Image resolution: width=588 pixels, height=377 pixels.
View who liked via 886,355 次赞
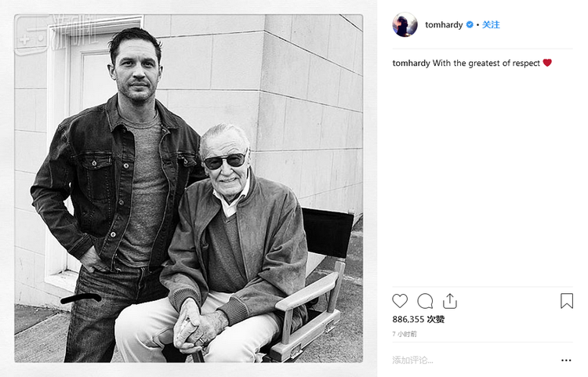(x=419, y=320)
